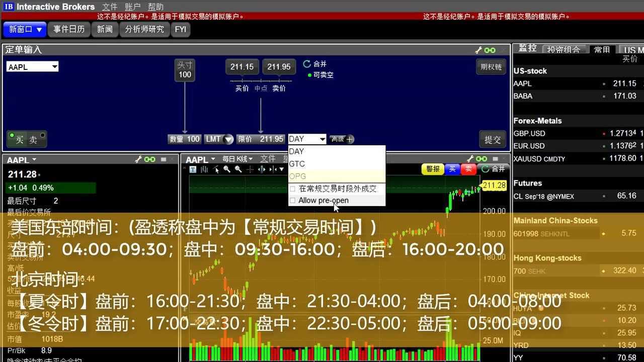The height and width of the screenshot is (362, 644).
Task: Select text annotation T tool in chart toolbar
Action: pyautogui.click(x=193, y=169)
